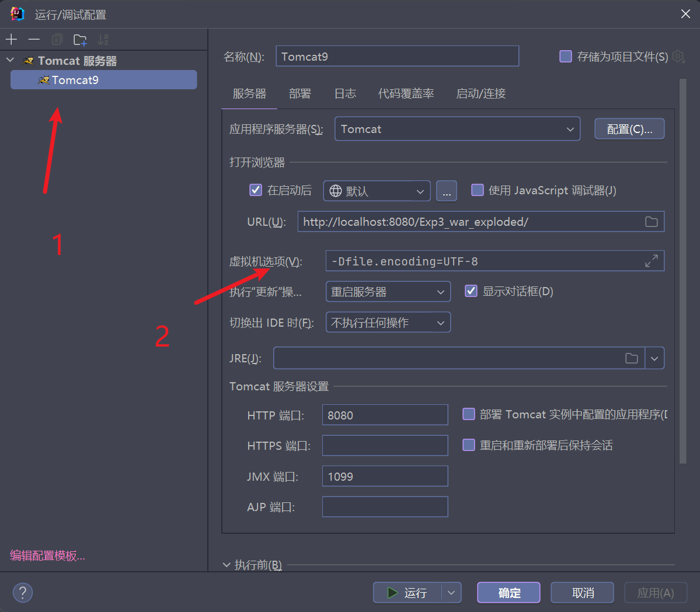
Task: Open the 重启服务器 update action dropdown
Action: (x=388, y=292)
